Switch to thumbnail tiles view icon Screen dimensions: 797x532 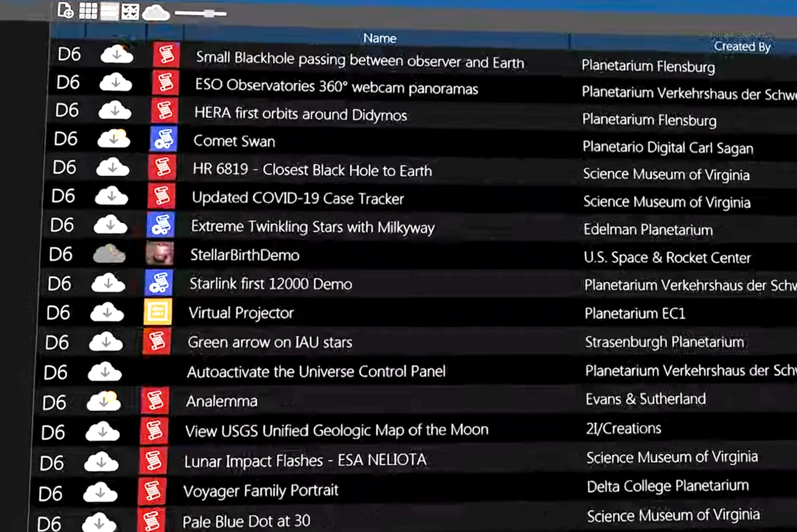(130, 11)
